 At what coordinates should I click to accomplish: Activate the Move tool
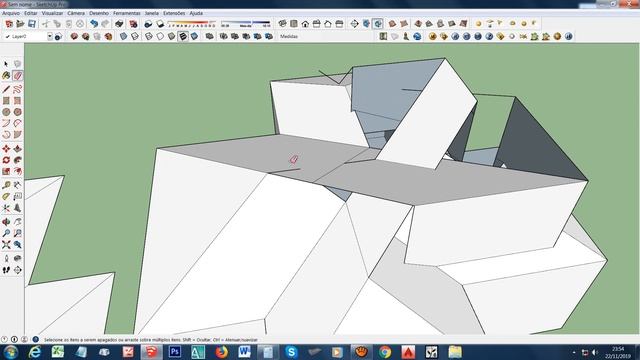[6, 149]
